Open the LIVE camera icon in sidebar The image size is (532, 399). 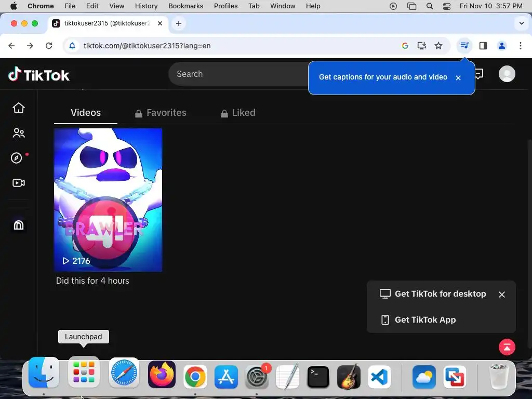point(19,183)
